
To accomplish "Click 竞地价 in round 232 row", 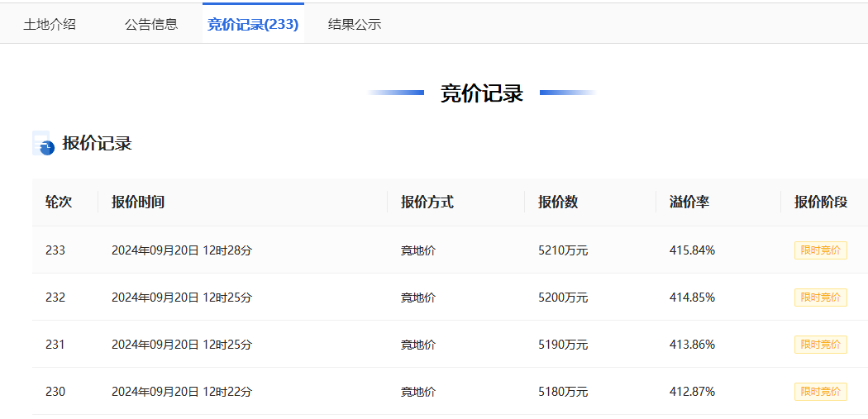I will tap(418, 298).
